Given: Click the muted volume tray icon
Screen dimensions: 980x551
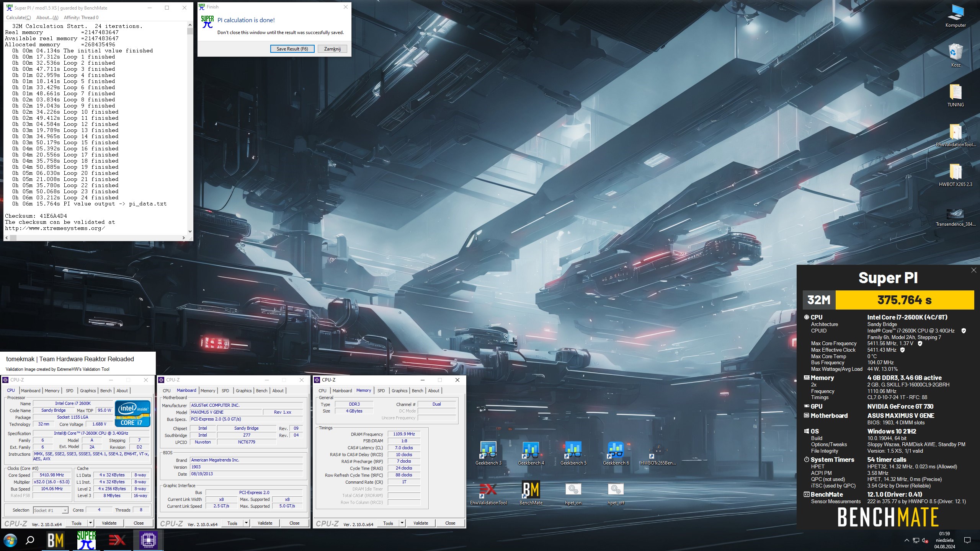Looking at the screenshot, I should pyautogui.click(x=925, y=540).
